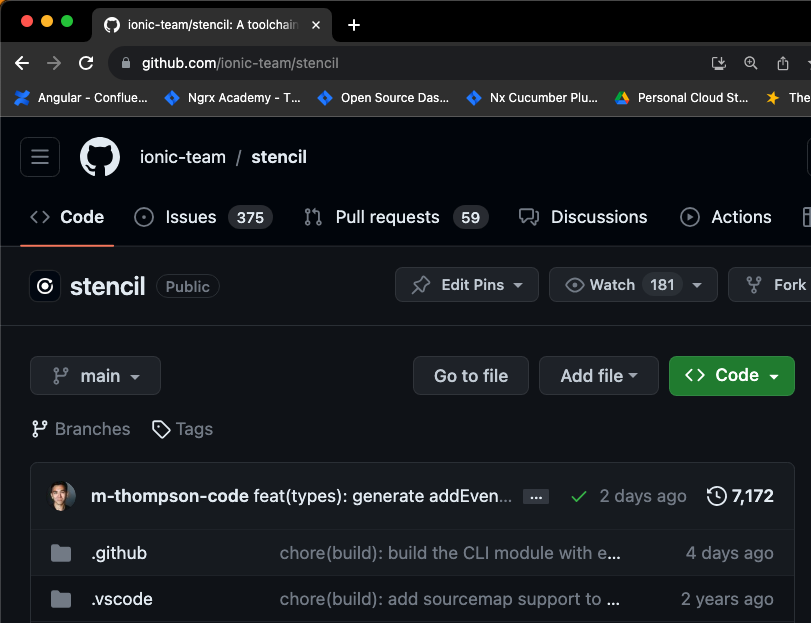Click the watchers count 181
Screen dimensions: 811x623
pyautogui.click(x=662, y=284)
